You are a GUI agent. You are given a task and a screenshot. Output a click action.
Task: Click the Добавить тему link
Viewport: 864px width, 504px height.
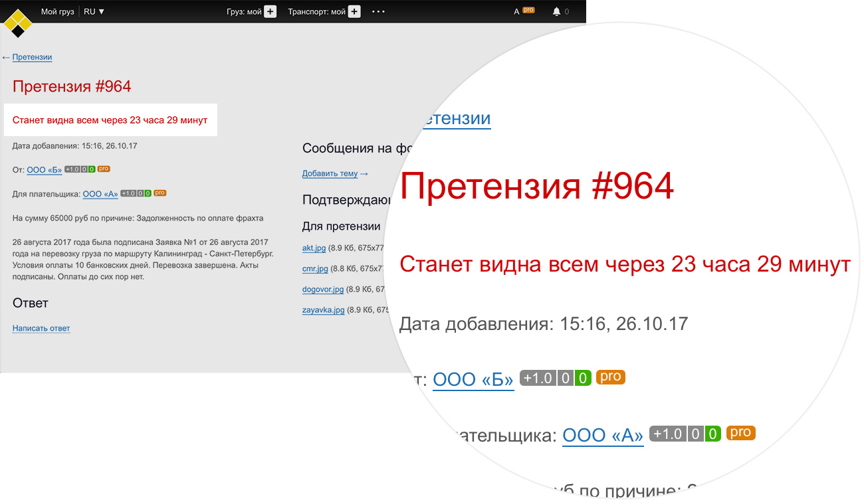pyautogui.click(x=330, y=173)
